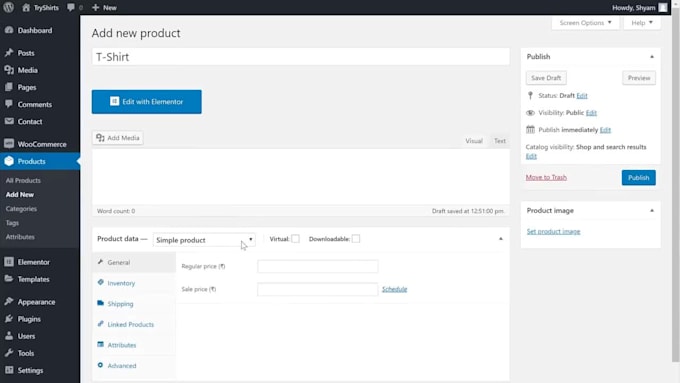Click Dashboard gauge icon in sidebar
The height and width of the screenshot is (383, 680).
[9, 30]
